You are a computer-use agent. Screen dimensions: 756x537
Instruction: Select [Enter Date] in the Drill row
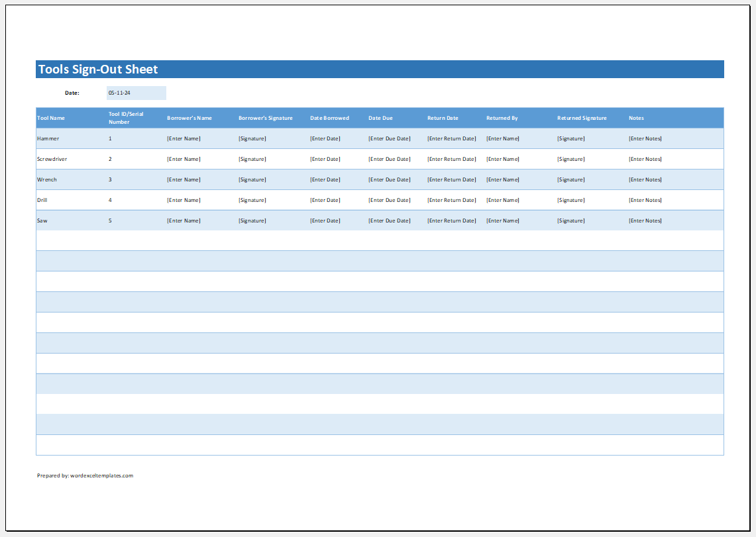coord(325,201)
